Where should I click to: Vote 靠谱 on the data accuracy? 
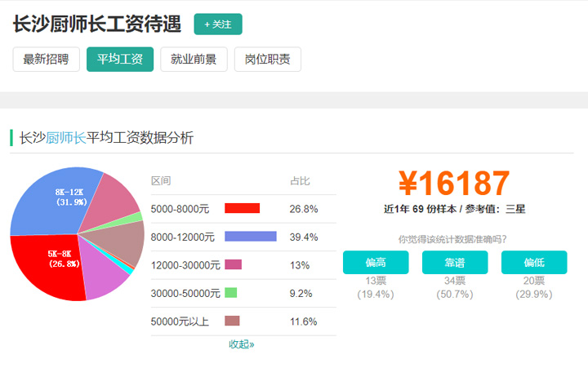(455, 263)
